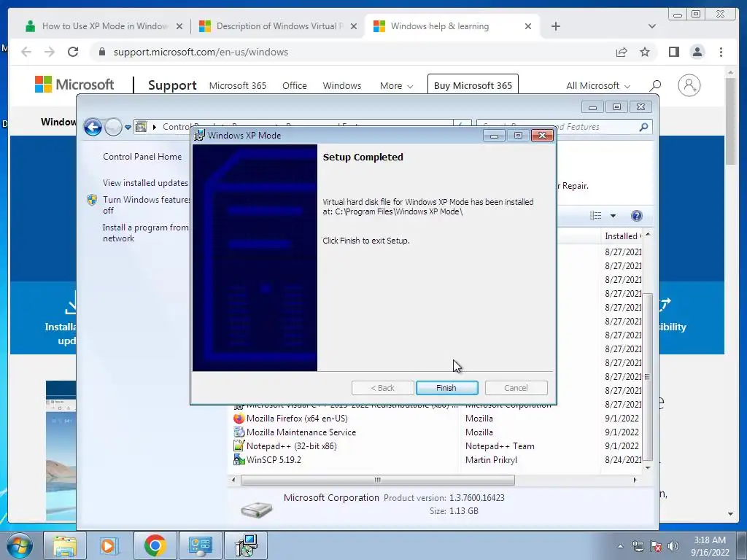This screenshot has height=560, width=747.
Task: Reload the Microsoft support page
Action: (73, 52)
